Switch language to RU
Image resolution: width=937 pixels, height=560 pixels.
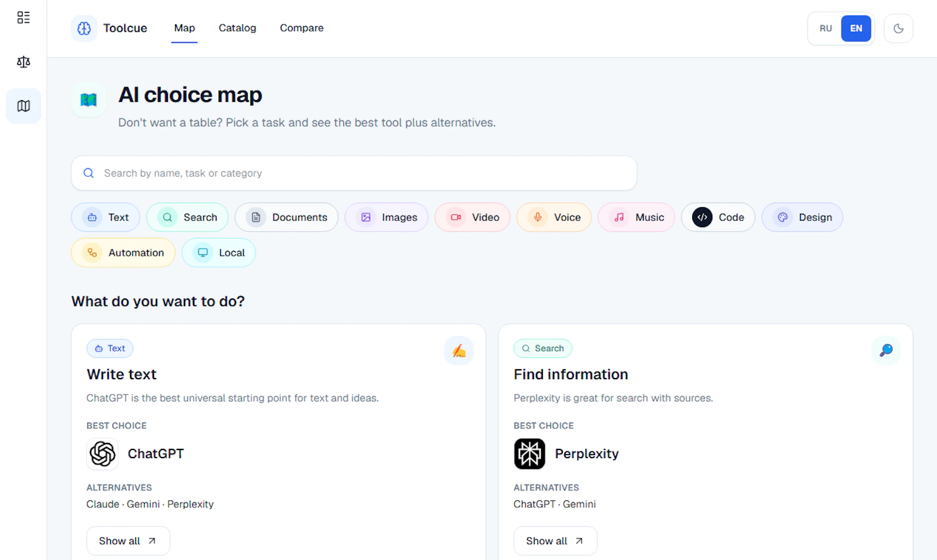click(826, 28)
